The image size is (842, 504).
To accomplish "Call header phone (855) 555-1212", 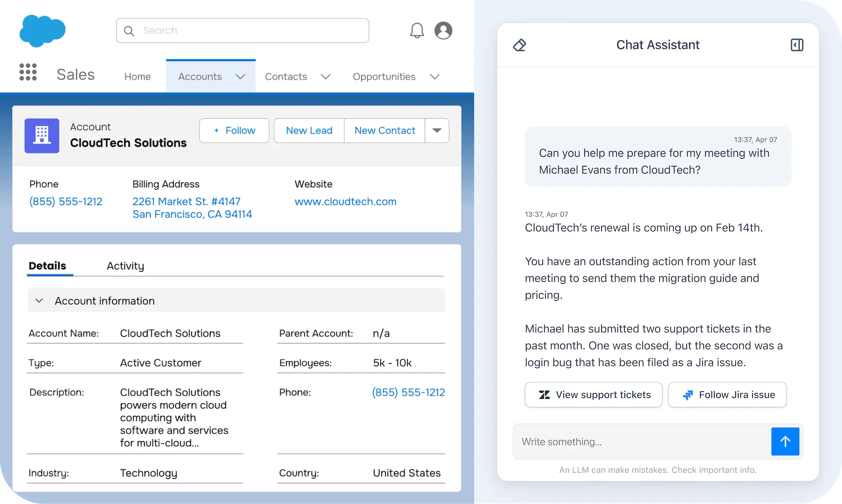I will pyautogui.click(x=66, y=202).
